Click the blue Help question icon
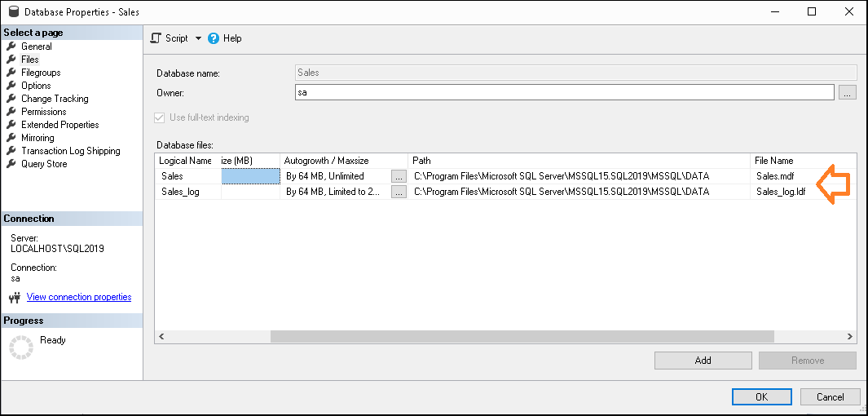868x416 pixels. (x=213, y=38)
